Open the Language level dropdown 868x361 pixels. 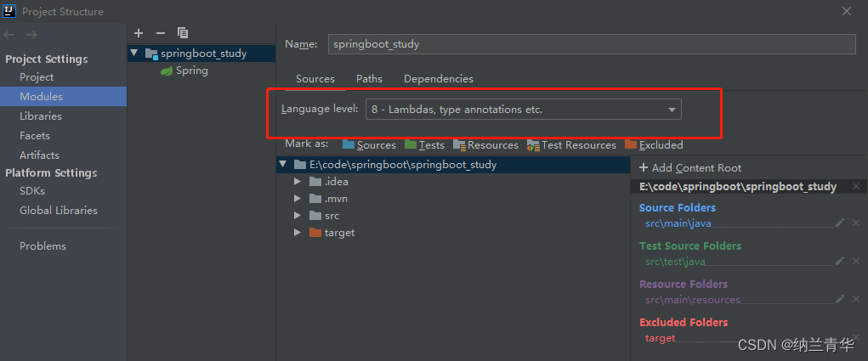pyautogui.click(x=523, y=110)
